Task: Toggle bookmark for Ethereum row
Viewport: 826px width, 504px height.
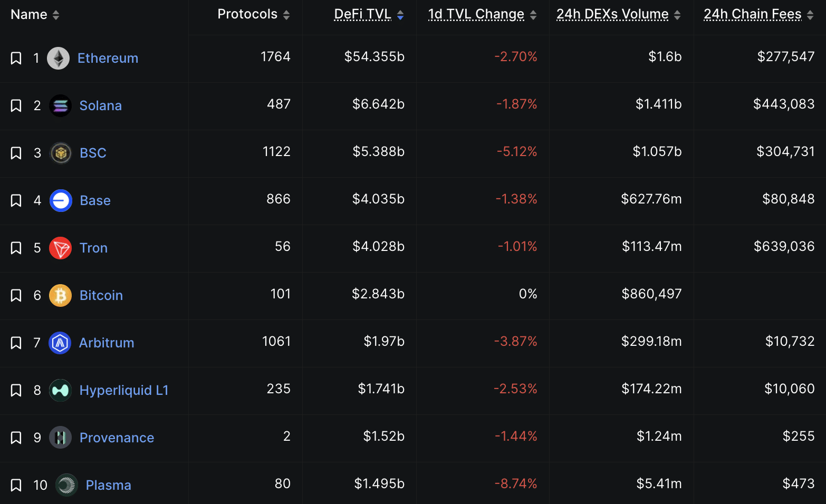Action: (16, 58)
